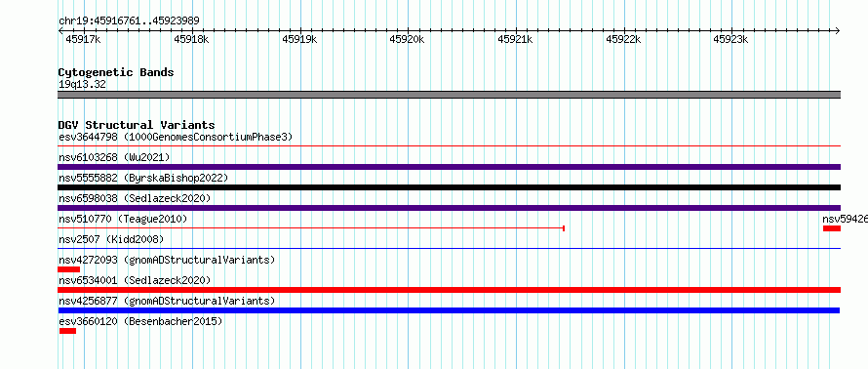Click the nsv6598038 purple variant bar
The width and height of the screenshot is (868, 369).
[x=449, y=208]
